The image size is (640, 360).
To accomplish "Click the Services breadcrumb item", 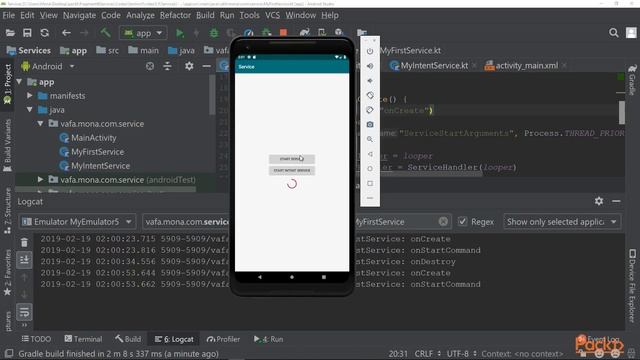I will (x=29, y=51).
